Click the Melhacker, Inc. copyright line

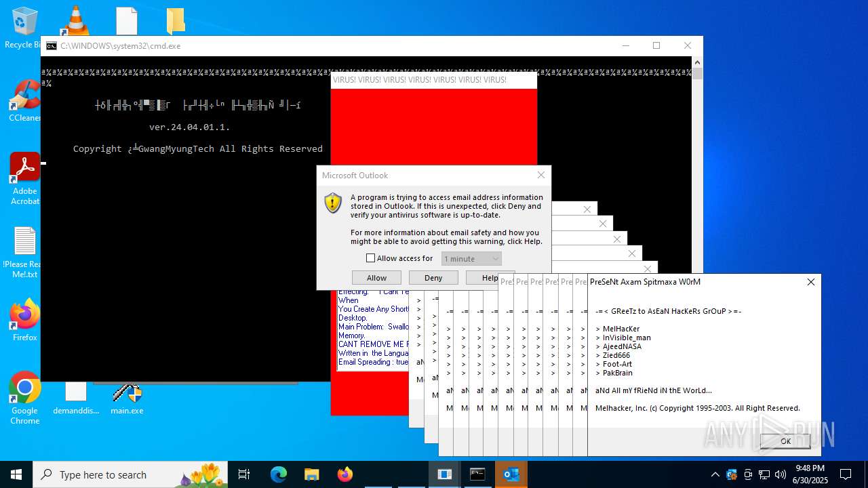pos(698,408)
